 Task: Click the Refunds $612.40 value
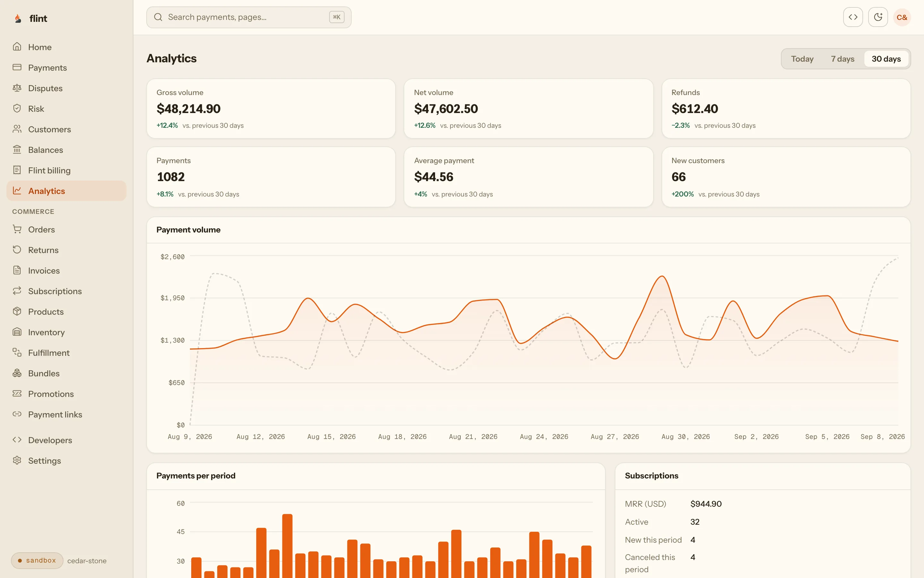click(695, 109)
